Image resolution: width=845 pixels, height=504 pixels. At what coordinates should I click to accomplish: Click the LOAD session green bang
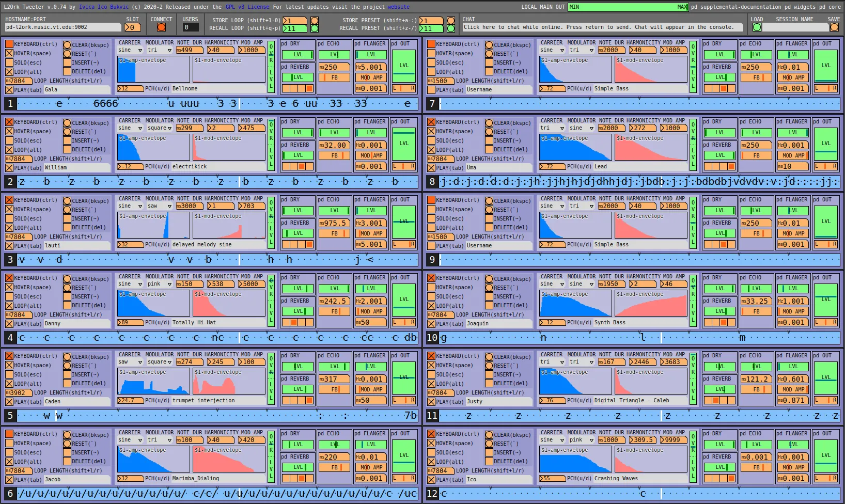click(x=757, y=27)
